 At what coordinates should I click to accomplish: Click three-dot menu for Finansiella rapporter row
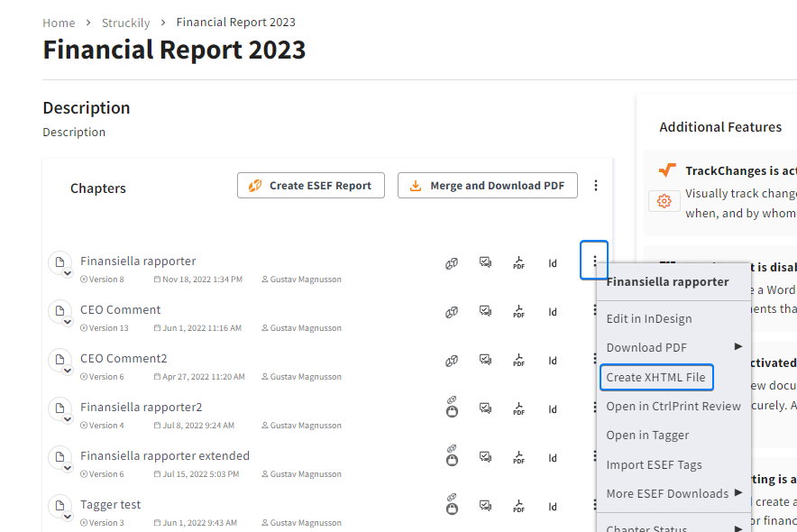click(x=594, y=261)
